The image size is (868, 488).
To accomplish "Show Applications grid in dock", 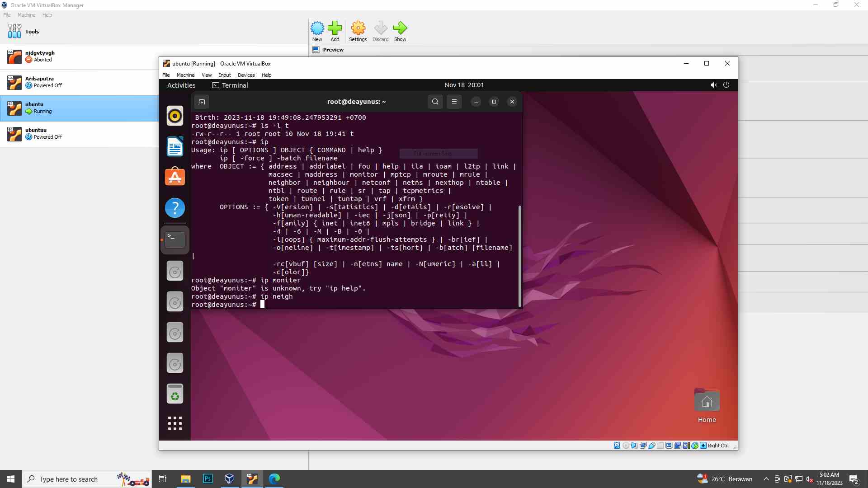I will [x=175, y=423].
